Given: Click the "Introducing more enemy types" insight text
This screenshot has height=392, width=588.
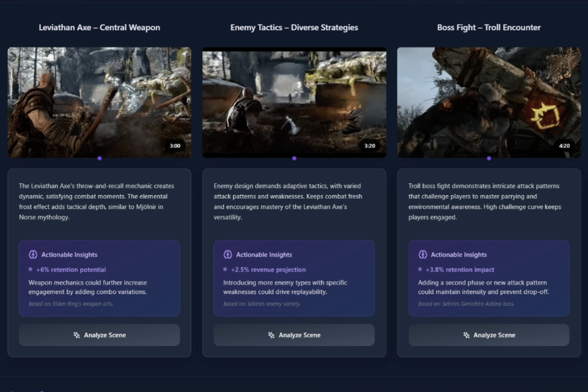Looking at the screenshot, I should pyautogui.click(x=285, y=287).
